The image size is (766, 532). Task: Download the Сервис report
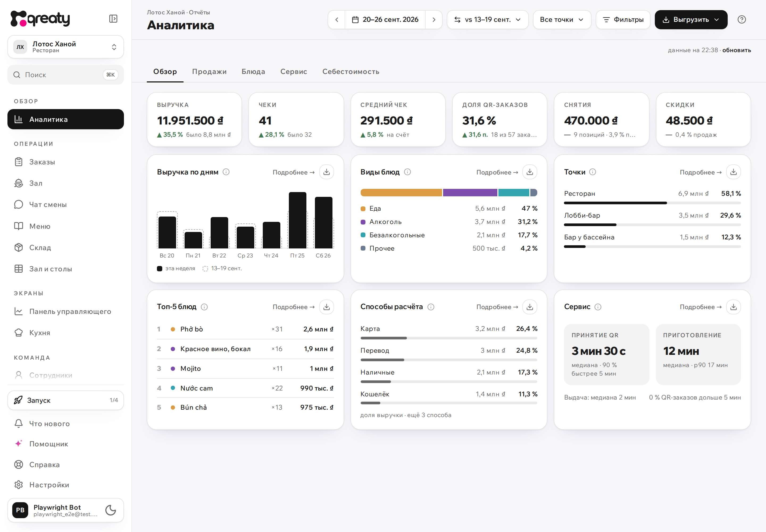tap(733, 307)
